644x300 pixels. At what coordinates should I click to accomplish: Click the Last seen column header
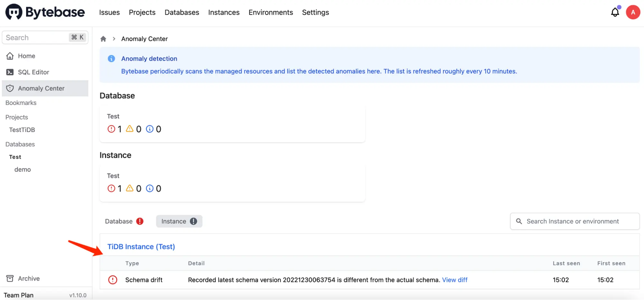[566, 263]
